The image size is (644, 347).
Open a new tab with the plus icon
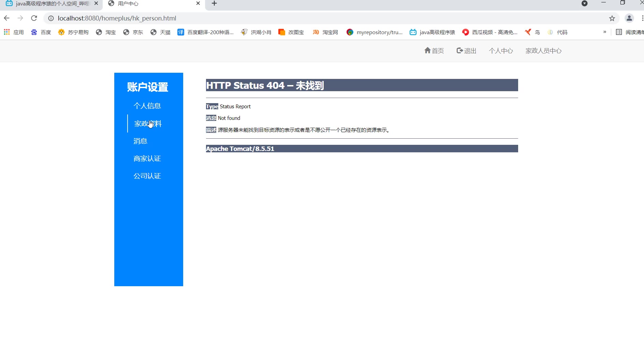[x=214, y=3]
